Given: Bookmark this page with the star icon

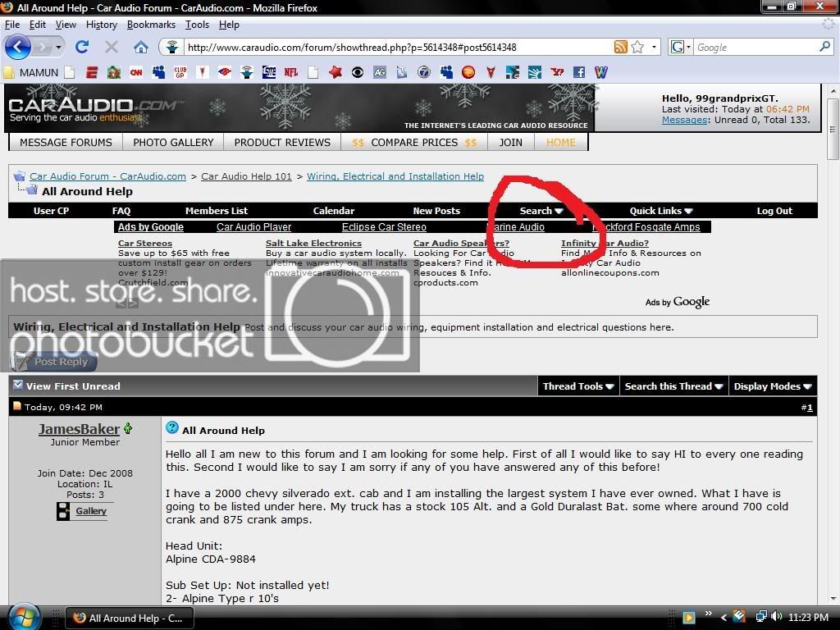Looking at the screenshot, I should 637,47.
